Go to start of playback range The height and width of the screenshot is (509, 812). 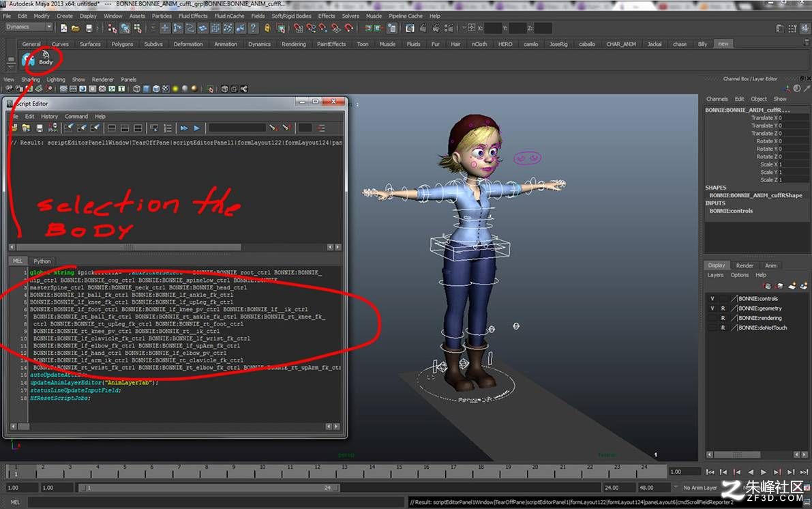[x=710, y=472]
